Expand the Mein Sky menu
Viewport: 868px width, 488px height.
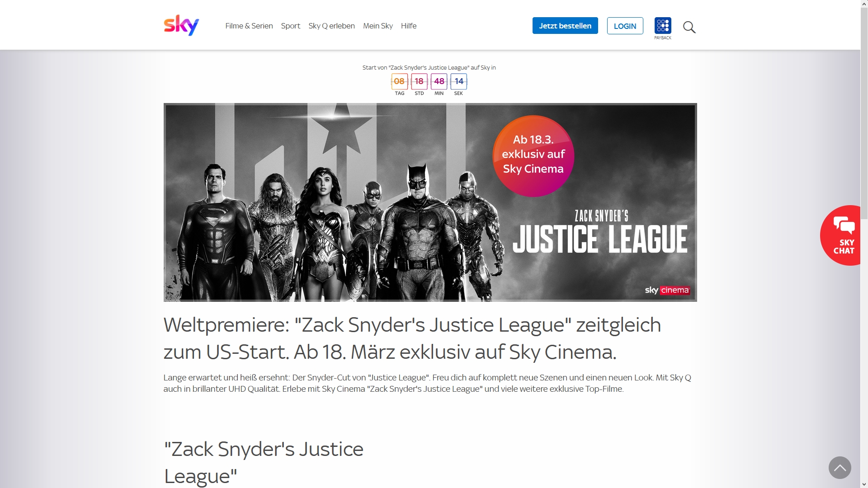378,26
